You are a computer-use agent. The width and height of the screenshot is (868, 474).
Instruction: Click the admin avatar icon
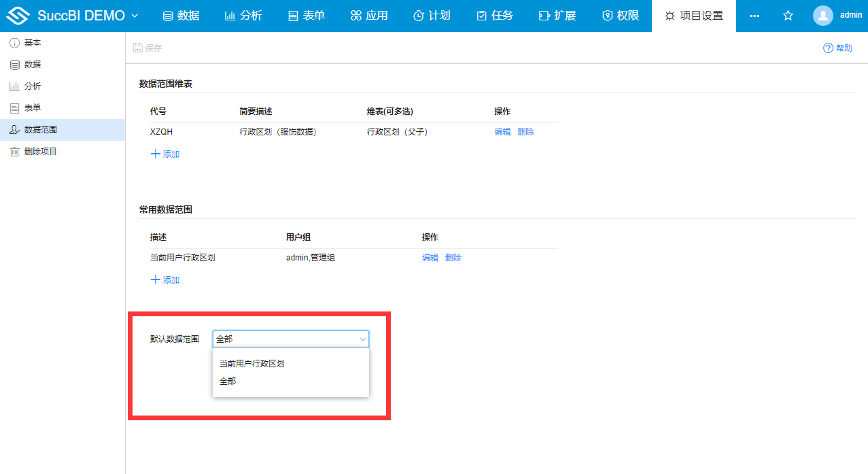822,15
